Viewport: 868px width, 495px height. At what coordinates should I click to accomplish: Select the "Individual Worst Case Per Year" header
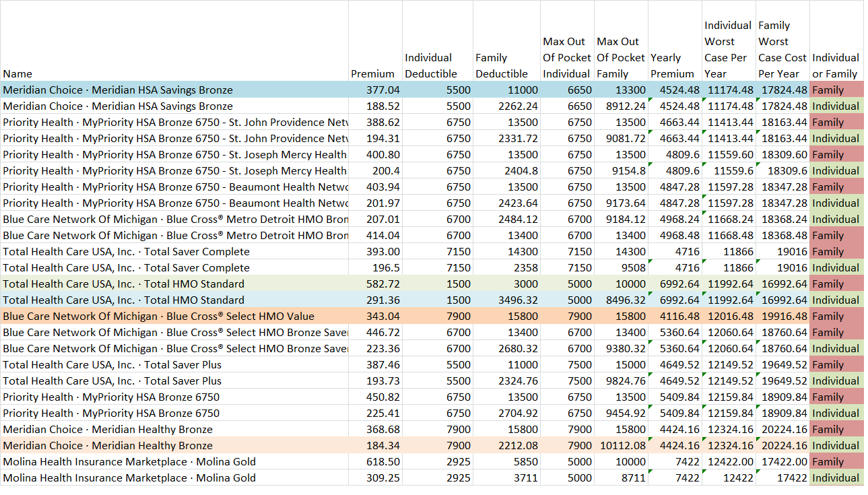[729, 41]
